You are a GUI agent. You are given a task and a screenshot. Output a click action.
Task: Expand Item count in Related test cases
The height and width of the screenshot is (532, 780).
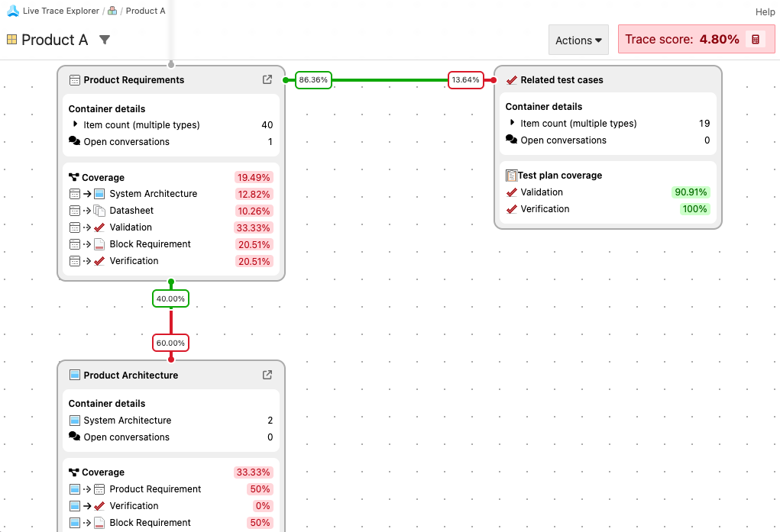(x=511, y=123)
